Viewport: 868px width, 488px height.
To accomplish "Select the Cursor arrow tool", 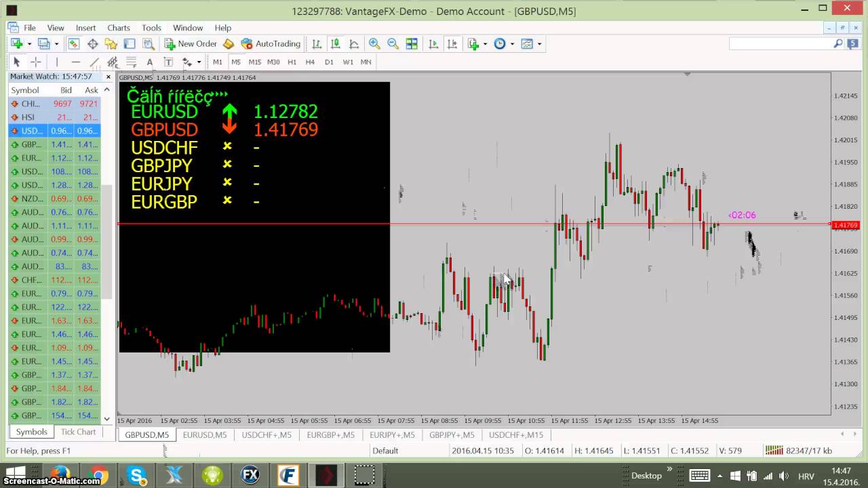I will (17, 62).
